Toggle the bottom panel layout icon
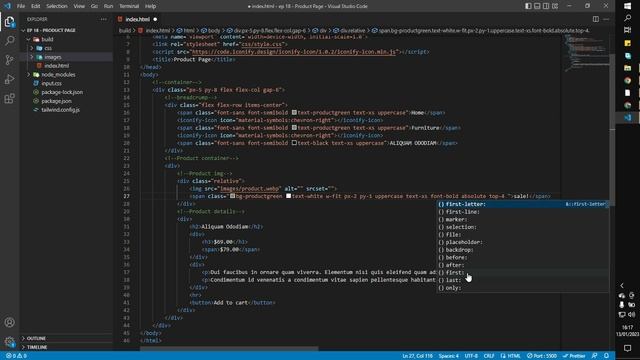The width and height of the screenshot is (640, 360). (537, 6)
